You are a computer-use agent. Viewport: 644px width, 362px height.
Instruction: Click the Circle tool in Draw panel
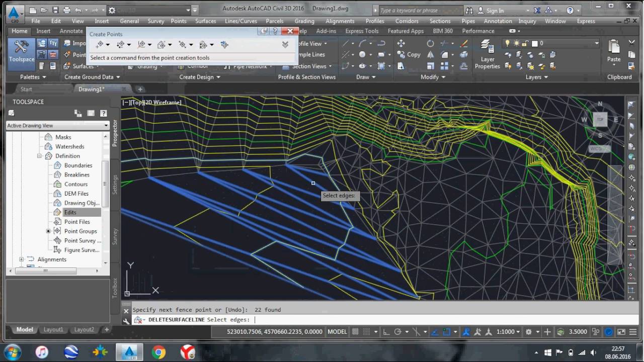coord(362,54)
